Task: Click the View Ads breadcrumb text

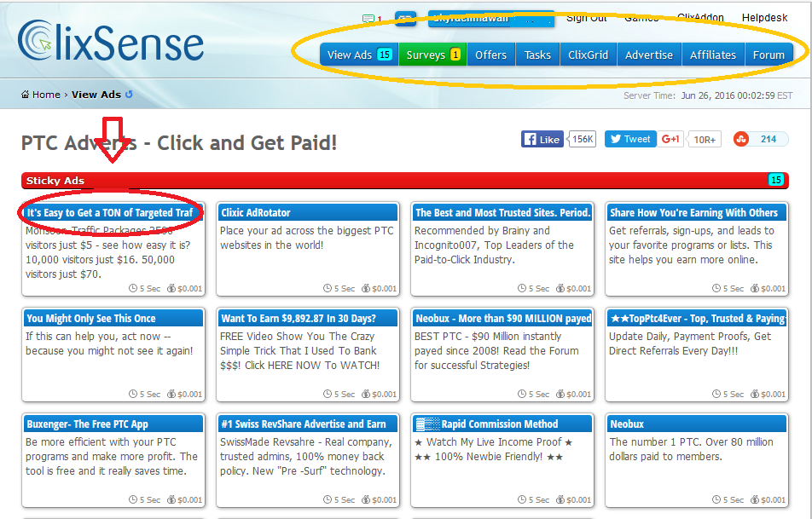Action: pos(96,95)
